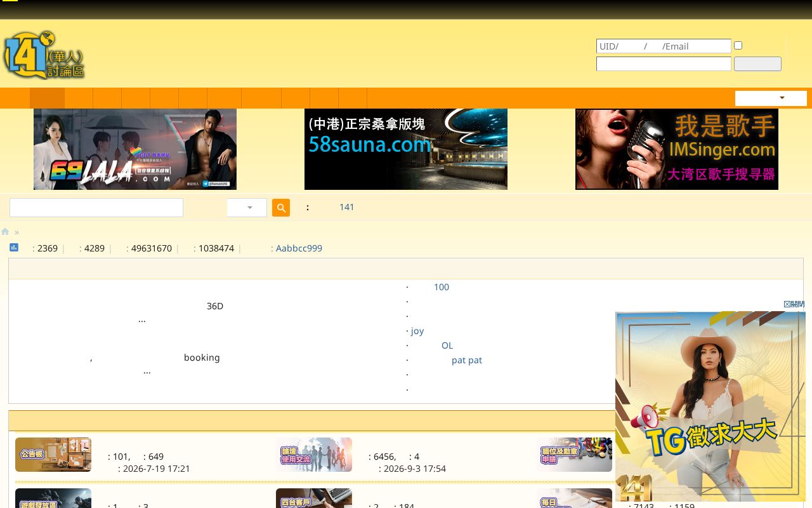Expand the search type dropdown
812x508 pixels.
[247, 208]
